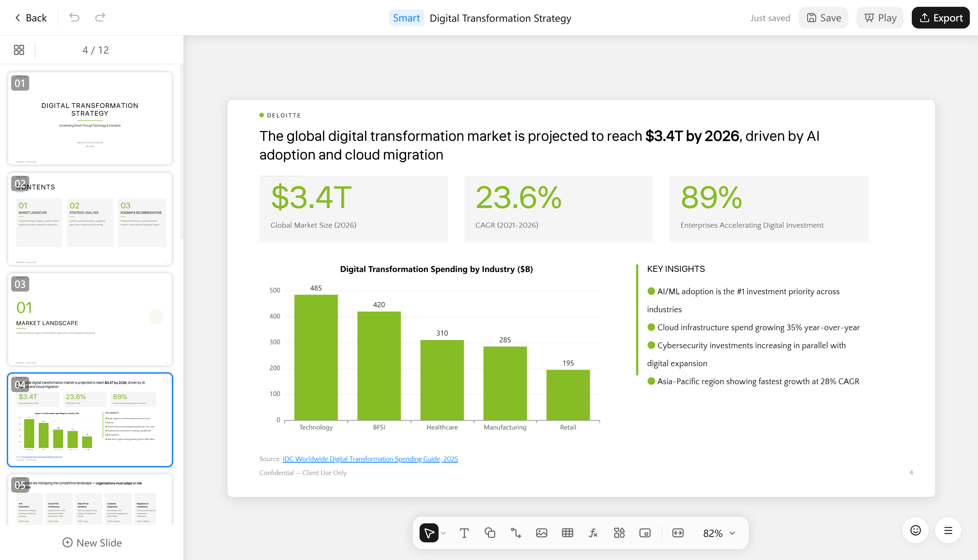Open the IDC Worldwide Spending Guide link
978x560 pixels.
click(x=370, y=459)
